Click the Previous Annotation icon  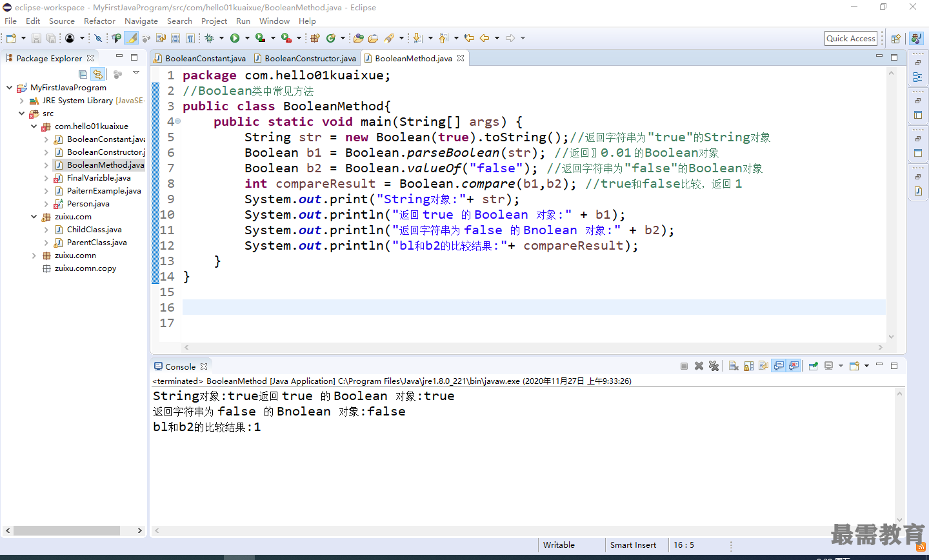[x=443, y=38]
